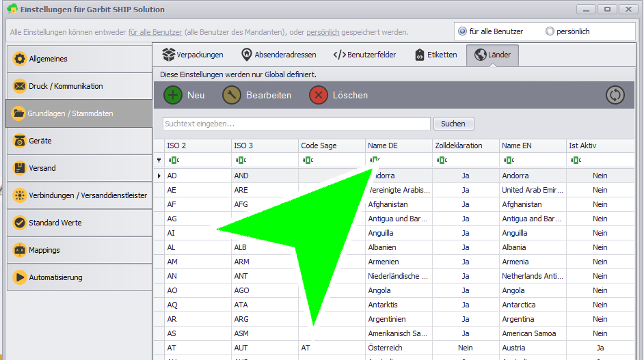Image resolution: width=644 pixels, height=360 pixels.
Task: Click the Löschen button label
Action: pos(350,95)
